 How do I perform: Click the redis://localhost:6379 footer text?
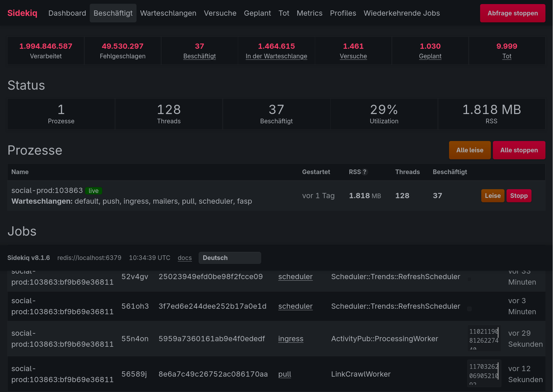(x=89, y=258)
